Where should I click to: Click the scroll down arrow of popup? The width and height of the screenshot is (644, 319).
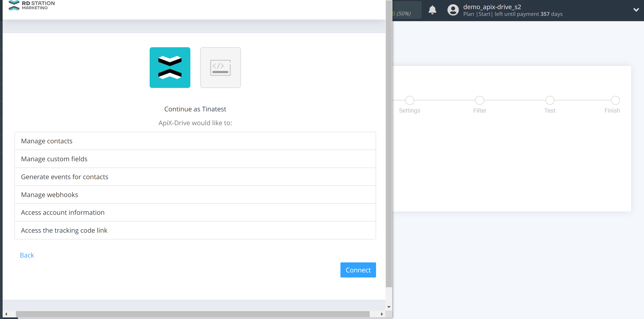click(x=388, y=307)
